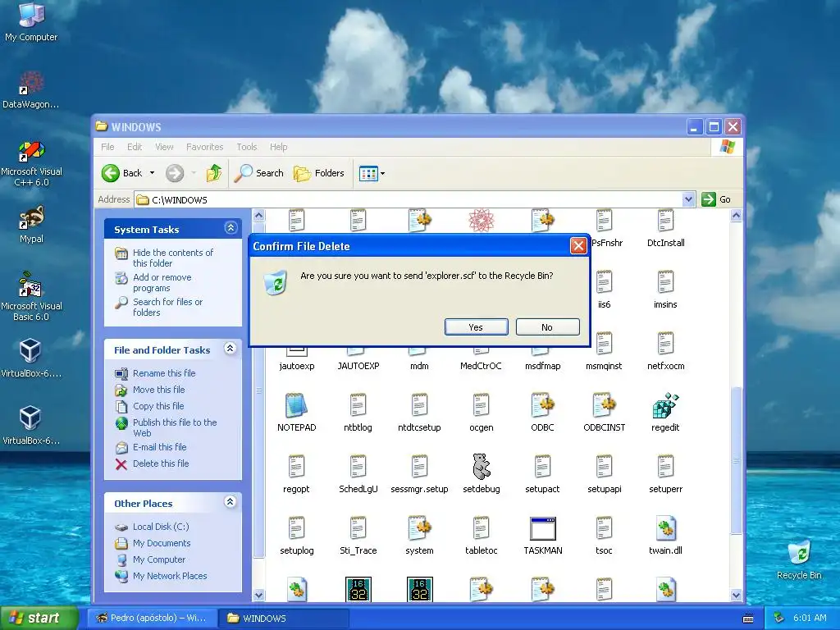
Task: Click Copy this file link
Action: [158, 406]
